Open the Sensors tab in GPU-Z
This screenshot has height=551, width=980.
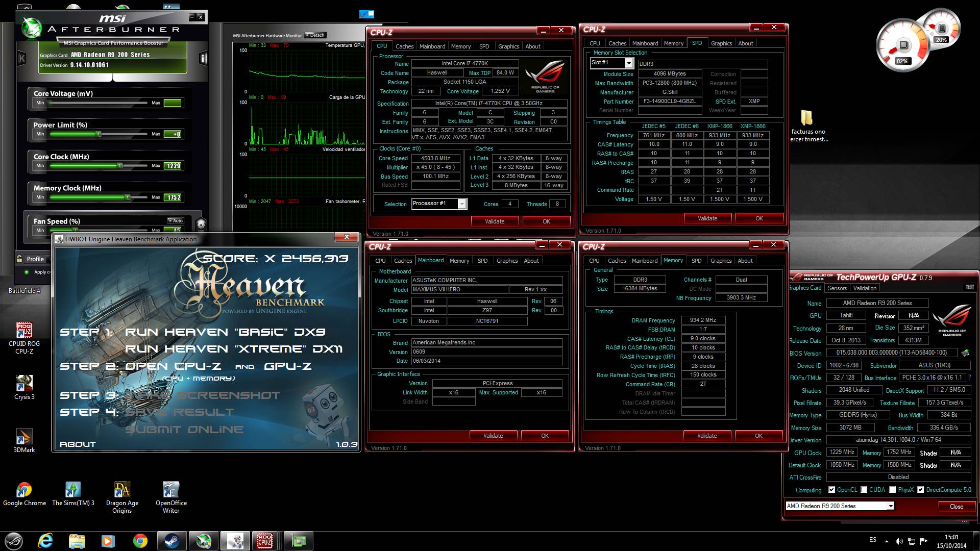click(x=837, y=288)
